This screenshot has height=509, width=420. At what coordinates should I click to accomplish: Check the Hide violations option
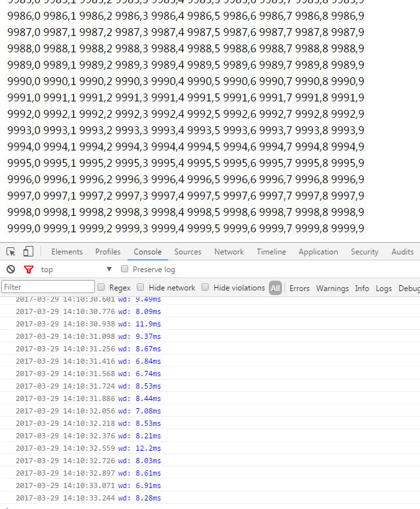click(x=205, y=287)
